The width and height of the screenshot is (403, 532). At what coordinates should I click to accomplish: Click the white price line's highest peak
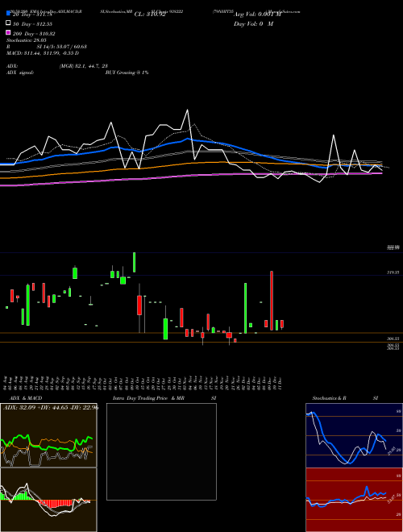(187, 110)
